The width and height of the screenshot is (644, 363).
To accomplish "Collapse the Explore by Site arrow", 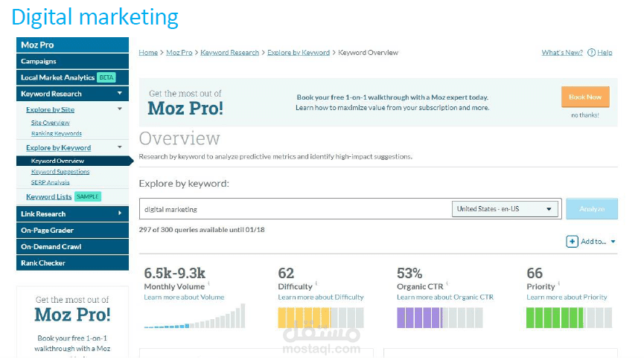I will (x=120, y=109).
